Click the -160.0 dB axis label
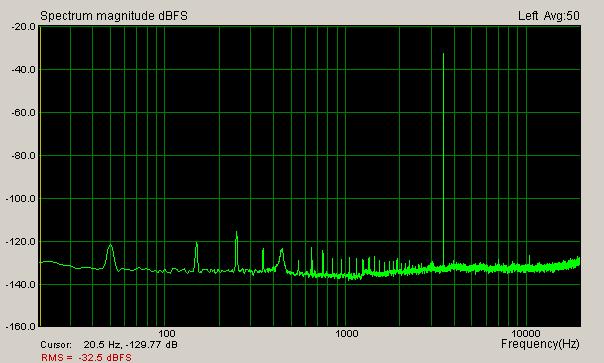Screen dimensions: 604x363 coord(21,327)
